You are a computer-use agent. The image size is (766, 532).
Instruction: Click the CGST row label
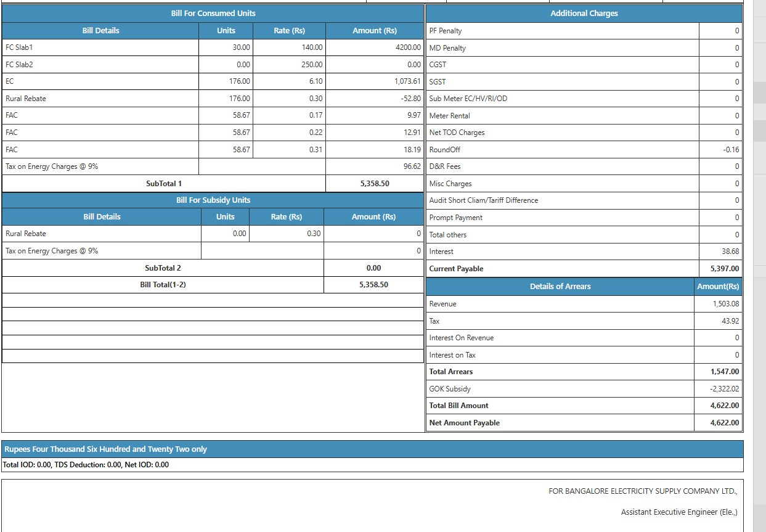[x=438, y=65]
